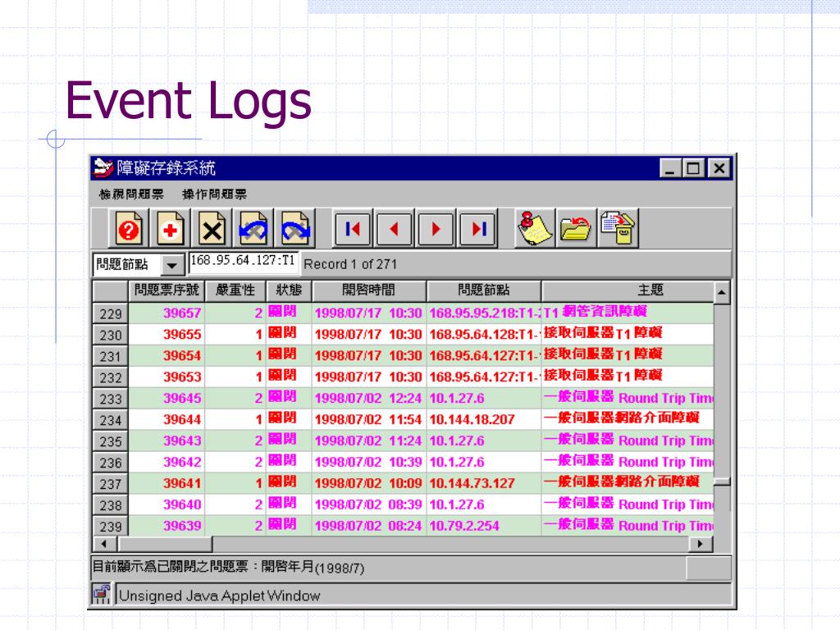Select row header 230
The width and height of the screenshot is (840, 630).
point(111,335)
